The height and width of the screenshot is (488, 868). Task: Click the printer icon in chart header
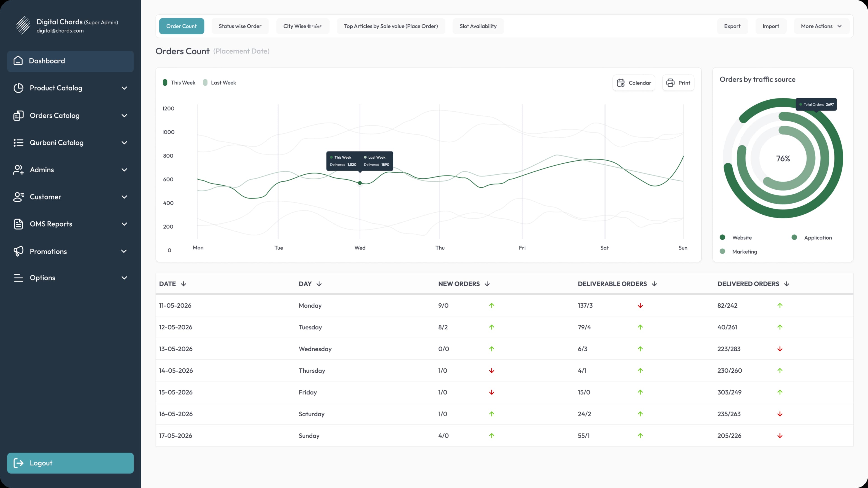coord(670,83)
